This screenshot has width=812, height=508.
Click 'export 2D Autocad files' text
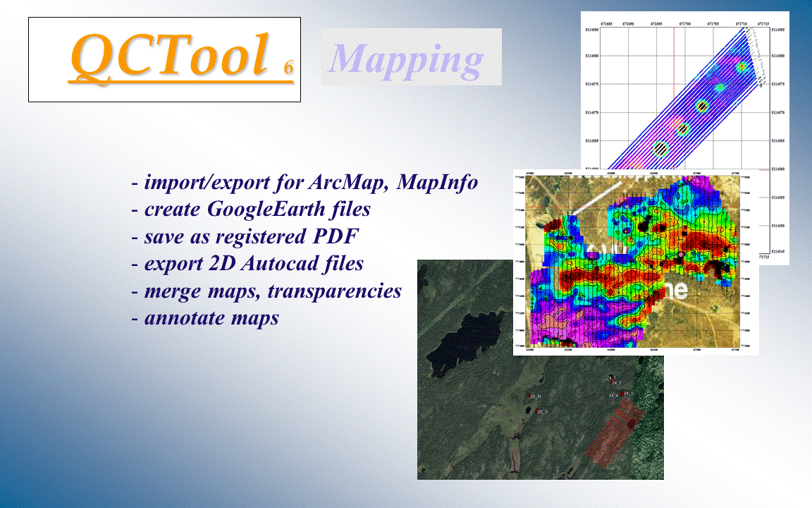[247, 264]
